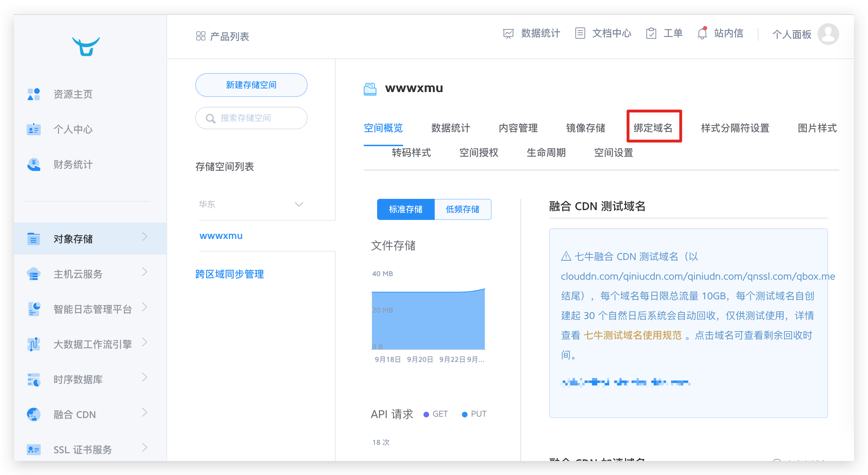Open the 七牛测试域名使用规范 link
The height and width of the screenshot is (475, 868).
point(632,335)
